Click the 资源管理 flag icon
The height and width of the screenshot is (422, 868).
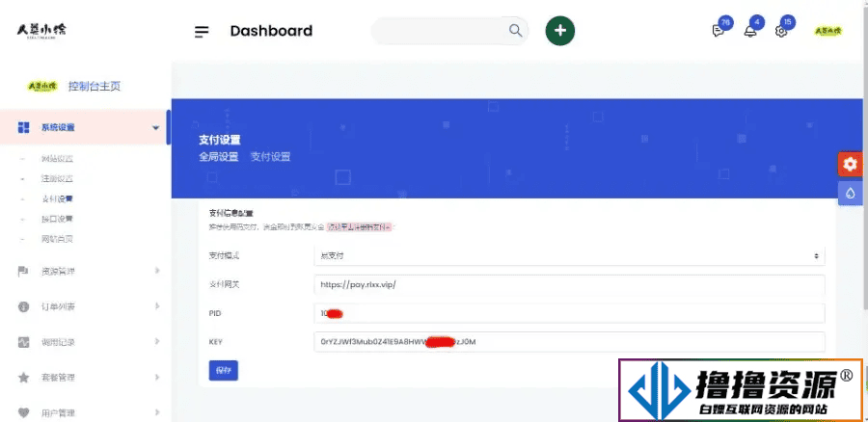pos(23,271)
